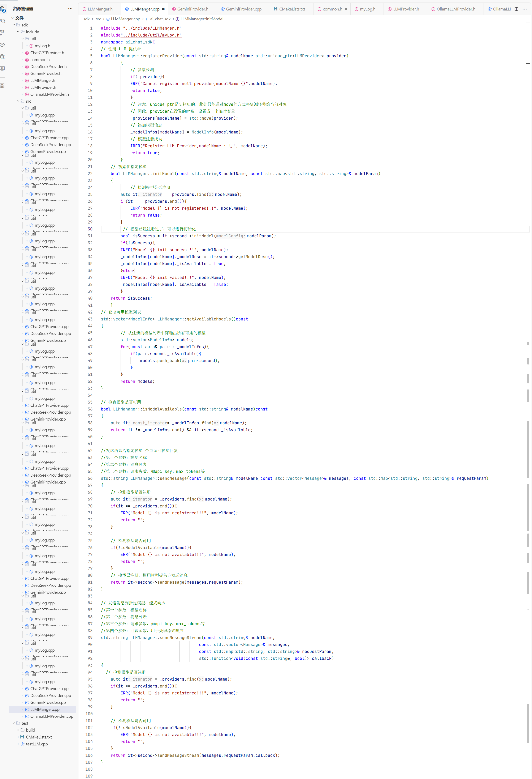Open the Run and Debug bug icon

(x=2, y=57)
